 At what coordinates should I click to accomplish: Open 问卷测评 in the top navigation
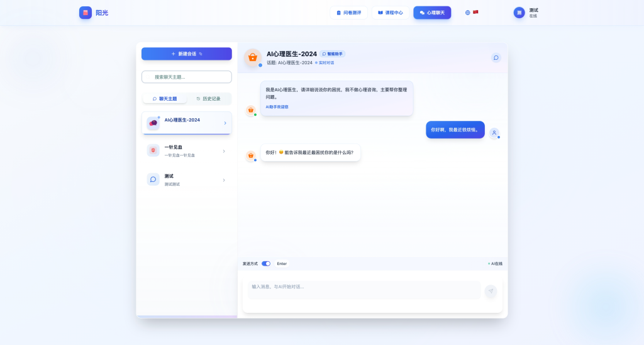click(348, 13)
